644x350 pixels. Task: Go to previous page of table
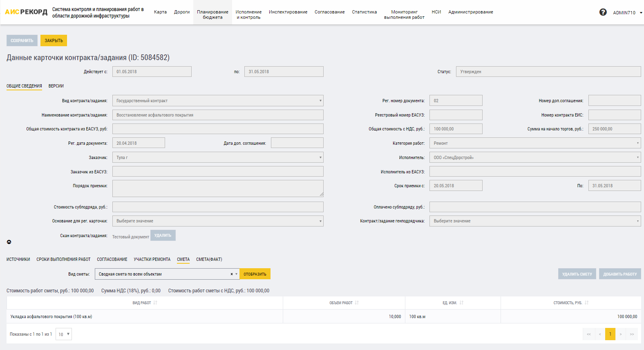pos(600,334)
